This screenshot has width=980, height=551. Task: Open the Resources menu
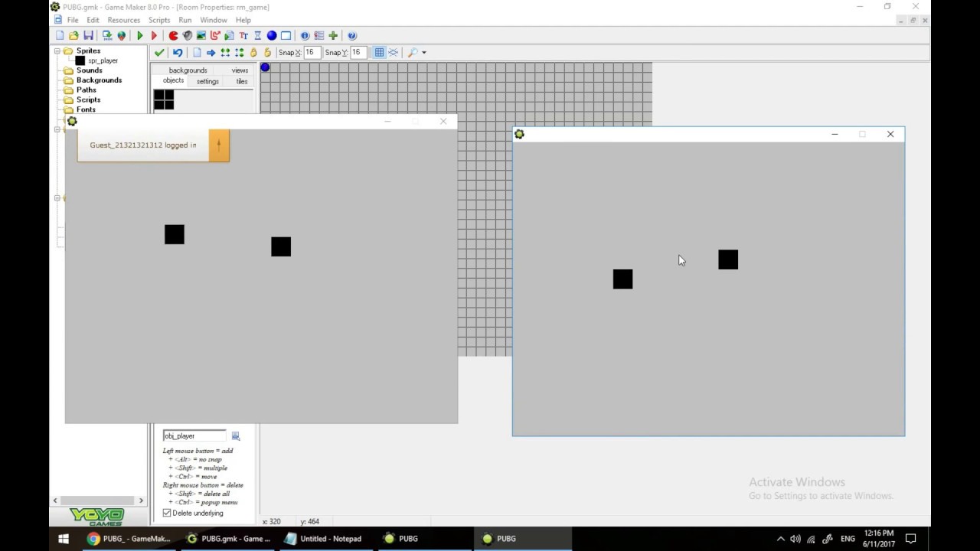pos(123,20)
